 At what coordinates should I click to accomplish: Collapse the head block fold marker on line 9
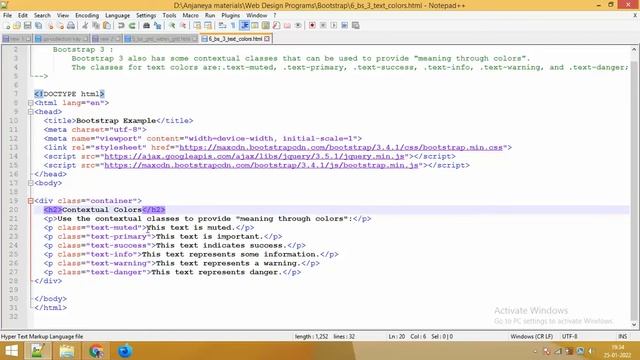pyautogui.click(x=31, y=112)
